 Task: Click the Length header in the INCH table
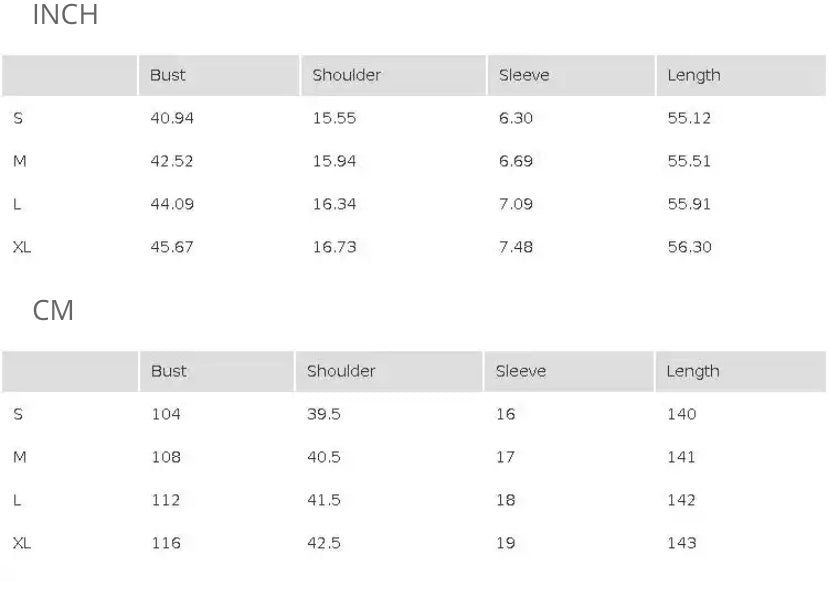(694, 75)
